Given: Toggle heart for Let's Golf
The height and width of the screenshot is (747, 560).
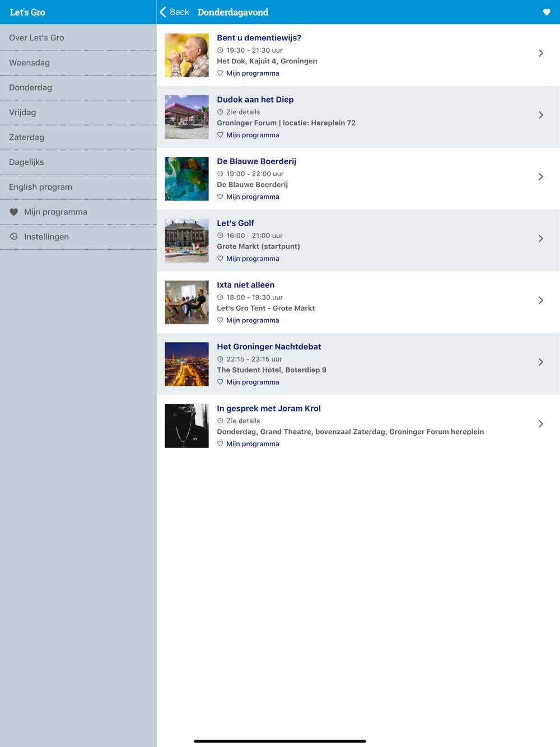Looking at the screenshot, I should click(x=220, y=259).
